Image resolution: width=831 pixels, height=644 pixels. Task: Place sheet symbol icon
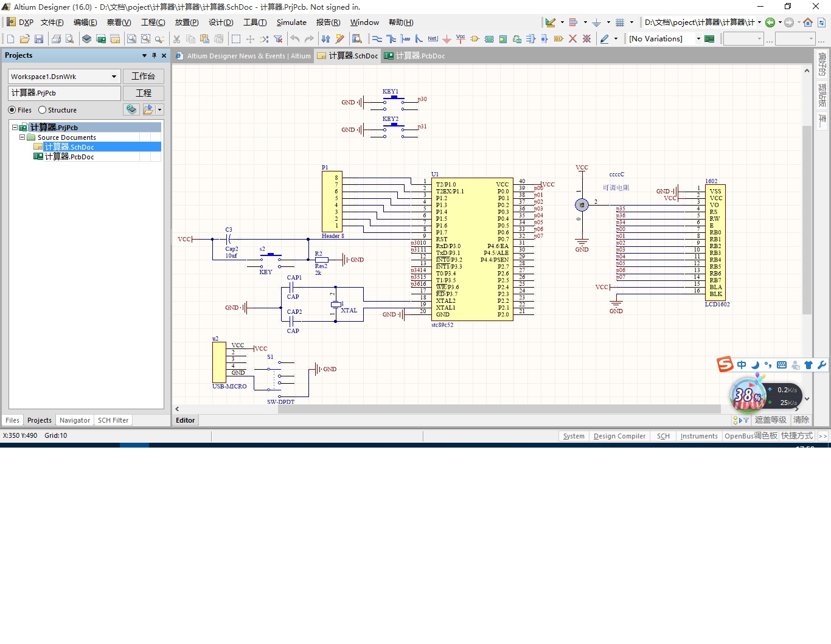[489, 39]
